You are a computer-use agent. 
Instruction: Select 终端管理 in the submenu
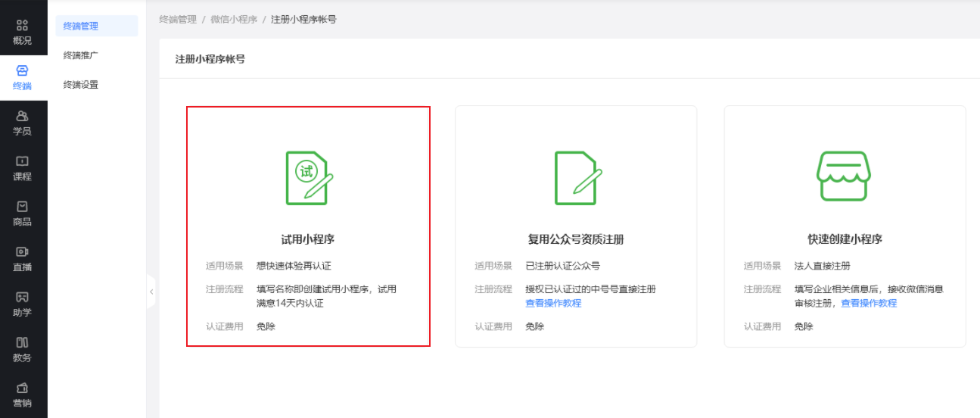(x=97, y=26)
